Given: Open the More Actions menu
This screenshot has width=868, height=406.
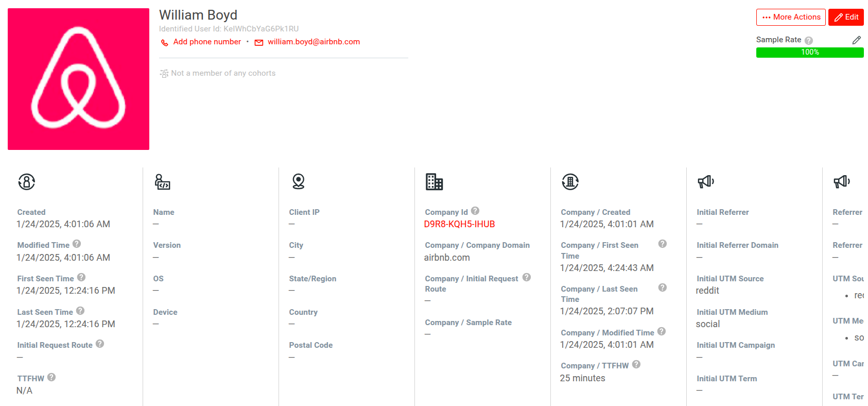Looking at the screenshot, I should pyautogui.click(x=791, y=17).
